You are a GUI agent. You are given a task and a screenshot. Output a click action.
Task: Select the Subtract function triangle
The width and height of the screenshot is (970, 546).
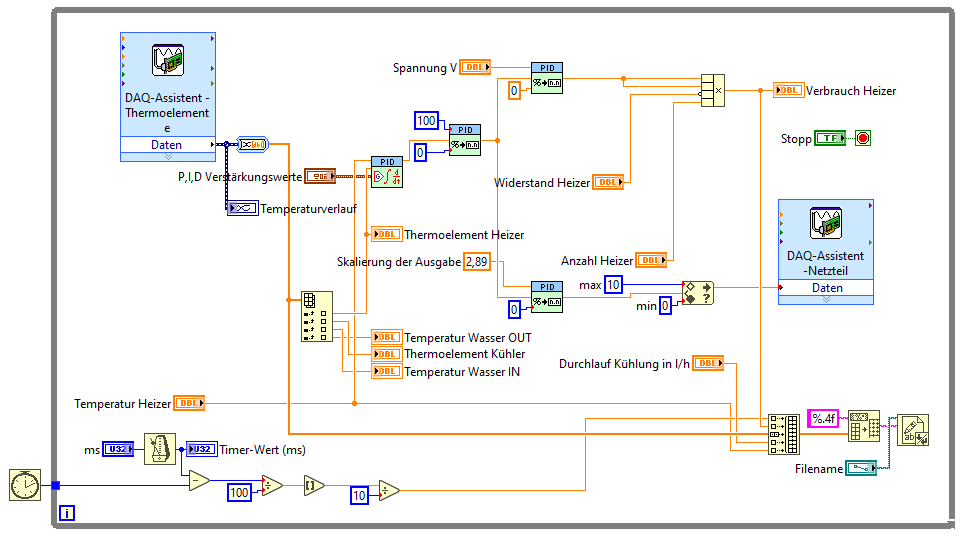coord(199,480)
